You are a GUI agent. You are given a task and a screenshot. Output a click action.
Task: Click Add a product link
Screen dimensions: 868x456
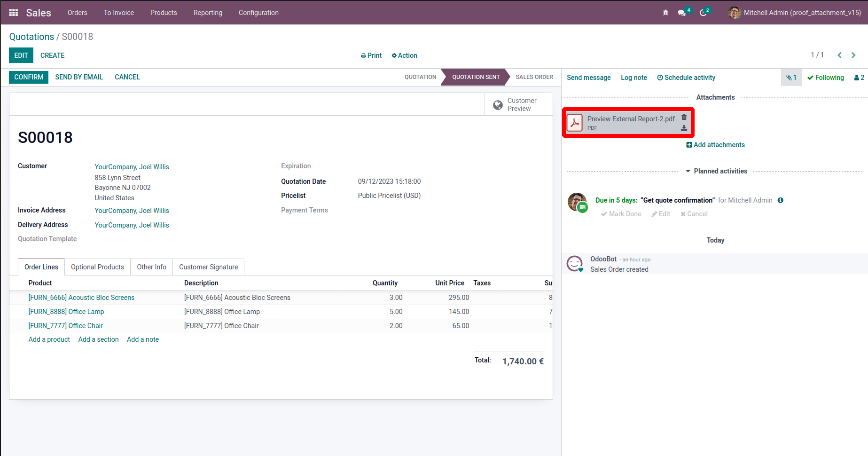click(x=49, y=339)
